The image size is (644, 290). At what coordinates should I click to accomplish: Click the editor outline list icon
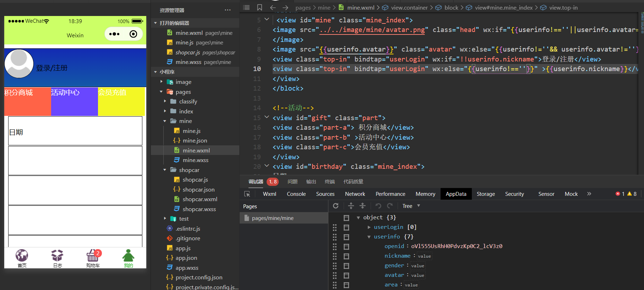(x=246, y=7)
